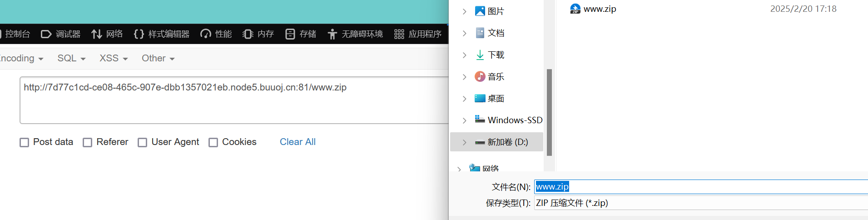Switch to the 无障碍环境 tab label
Viewport: 868px width, 220px height.
362,34
